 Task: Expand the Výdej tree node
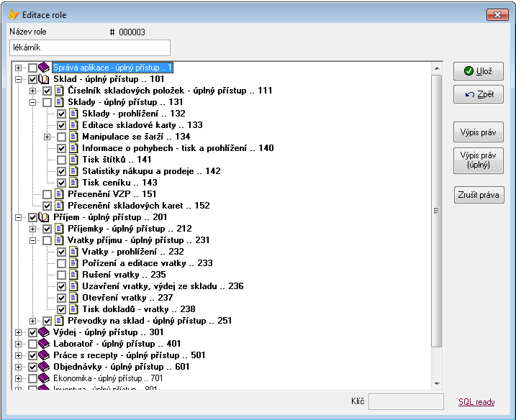tap(18, 332)
